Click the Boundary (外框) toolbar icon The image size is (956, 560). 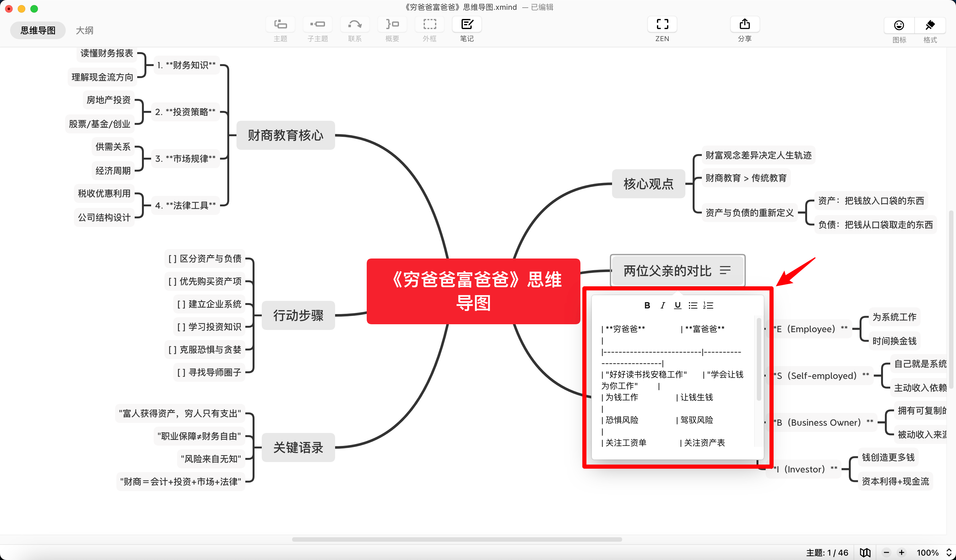[x=429, y=25]
